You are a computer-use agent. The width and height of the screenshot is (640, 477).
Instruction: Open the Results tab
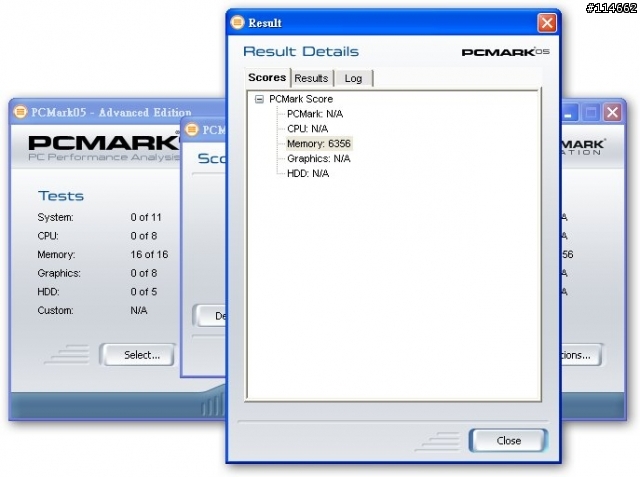pos(311,78)
